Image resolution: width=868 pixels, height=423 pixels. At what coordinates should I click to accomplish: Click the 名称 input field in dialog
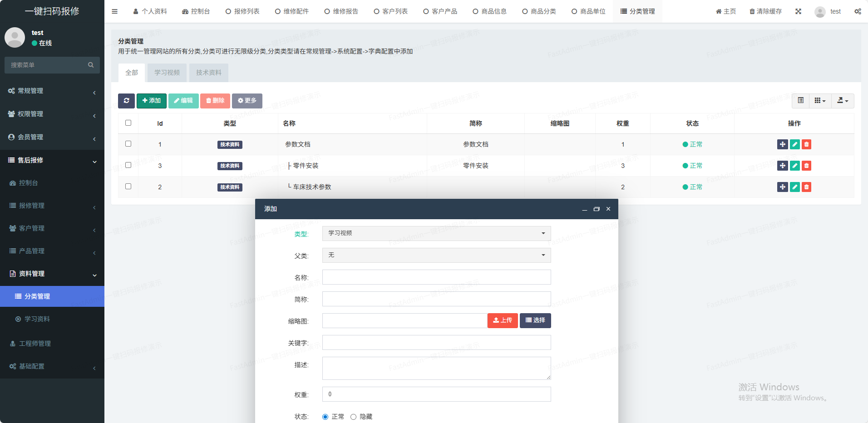click(436, 277)
